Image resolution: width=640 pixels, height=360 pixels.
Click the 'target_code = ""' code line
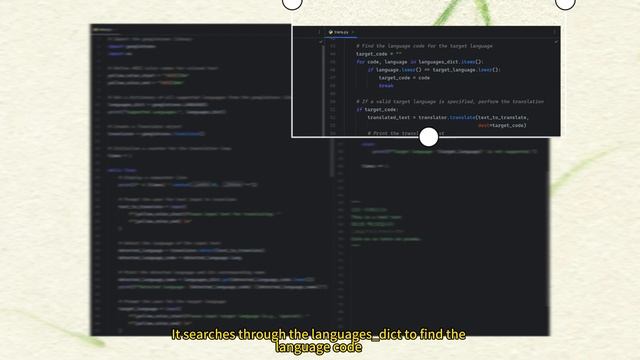(379, 54)
